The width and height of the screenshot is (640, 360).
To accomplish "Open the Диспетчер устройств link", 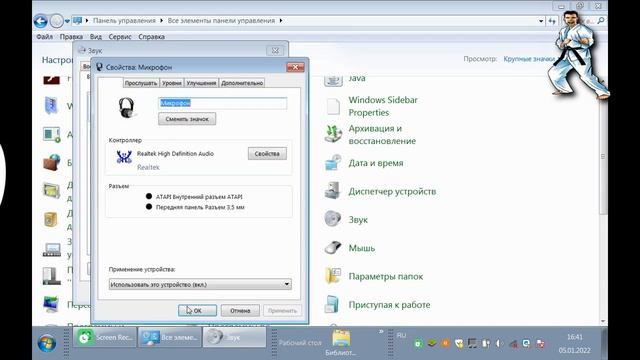I will click(x=392, y=191).
